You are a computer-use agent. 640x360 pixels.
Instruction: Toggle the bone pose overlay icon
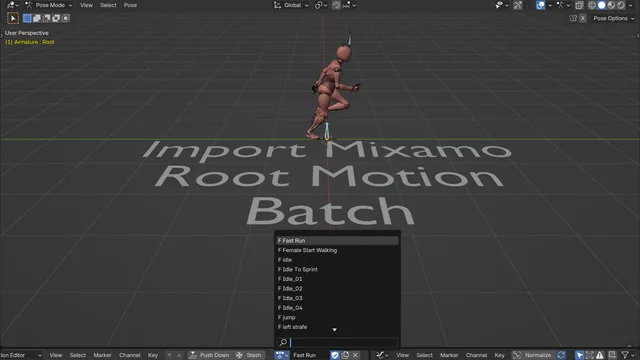pyautogui.click(x=560, y=5)
